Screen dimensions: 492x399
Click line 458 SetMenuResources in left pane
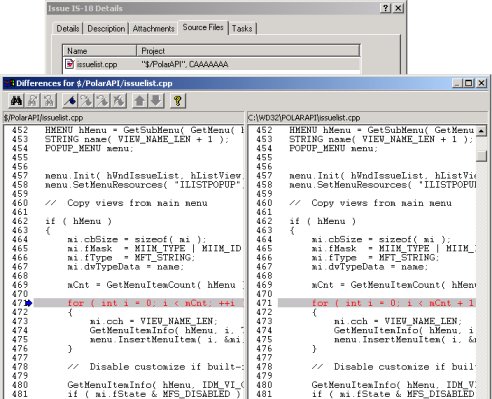click(144, 185)
